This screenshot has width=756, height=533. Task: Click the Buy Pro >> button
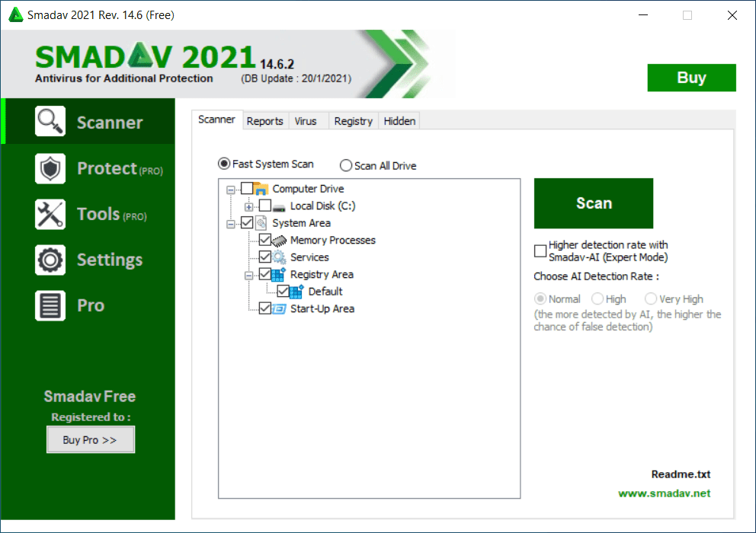coord(91,439)
